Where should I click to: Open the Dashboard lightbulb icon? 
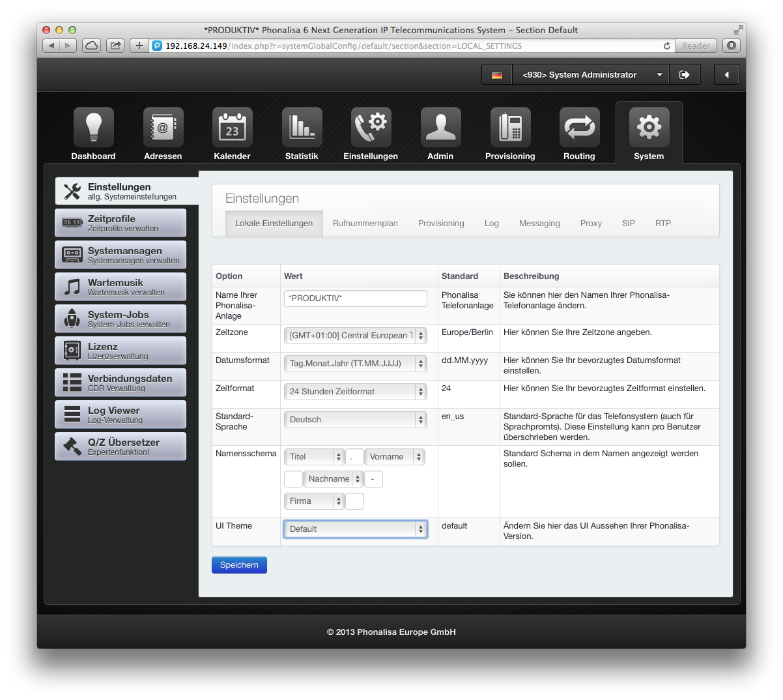[x=93, y=127]
